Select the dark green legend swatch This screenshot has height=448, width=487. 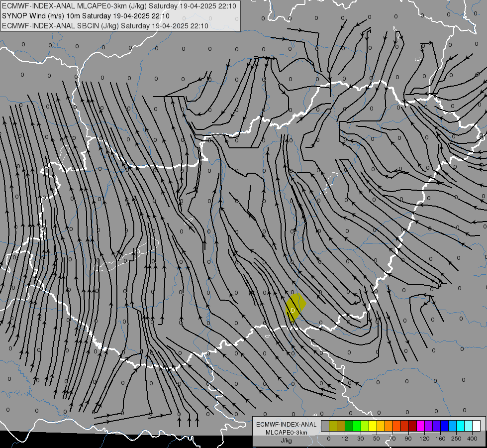349,426
